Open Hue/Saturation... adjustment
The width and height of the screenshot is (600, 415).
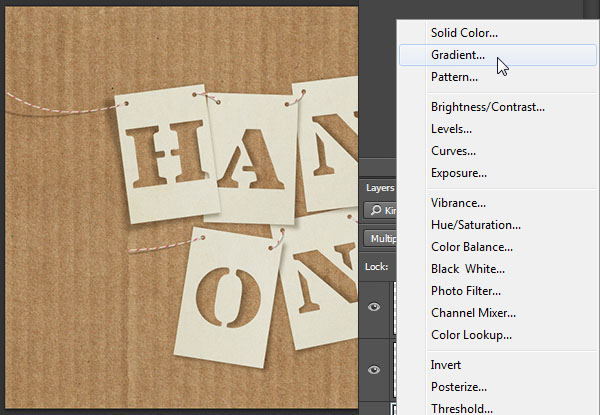click(x=475, y=225)
